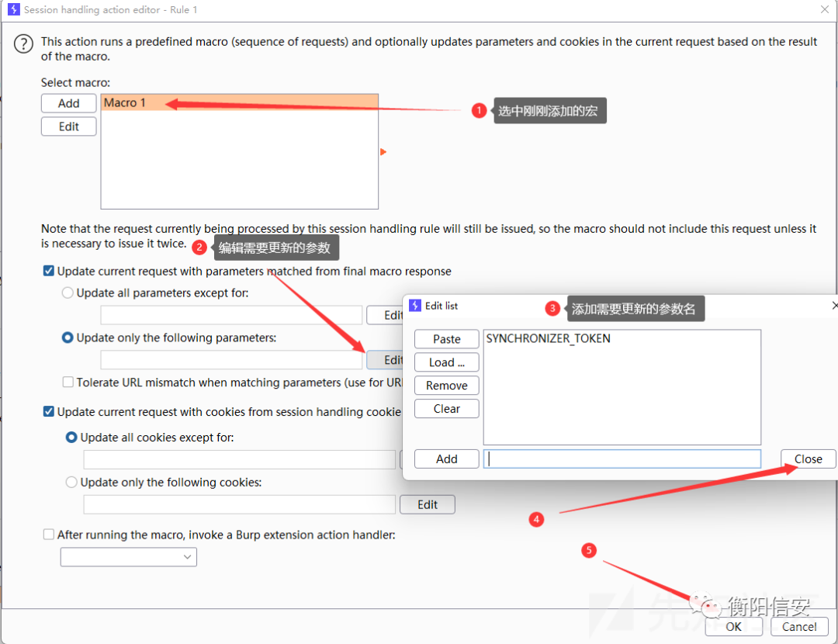Click the Burp lightning icon in title bar
Image resolution: width=838 pixels, height=644 pixels.
tap(12, 10)
